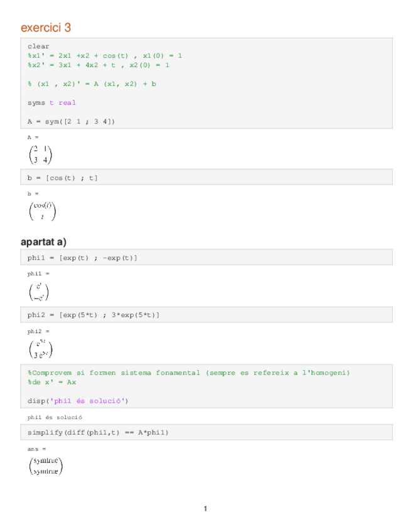
Task: Click the disp('phi1 és solució') line
Action: point(82,401)
